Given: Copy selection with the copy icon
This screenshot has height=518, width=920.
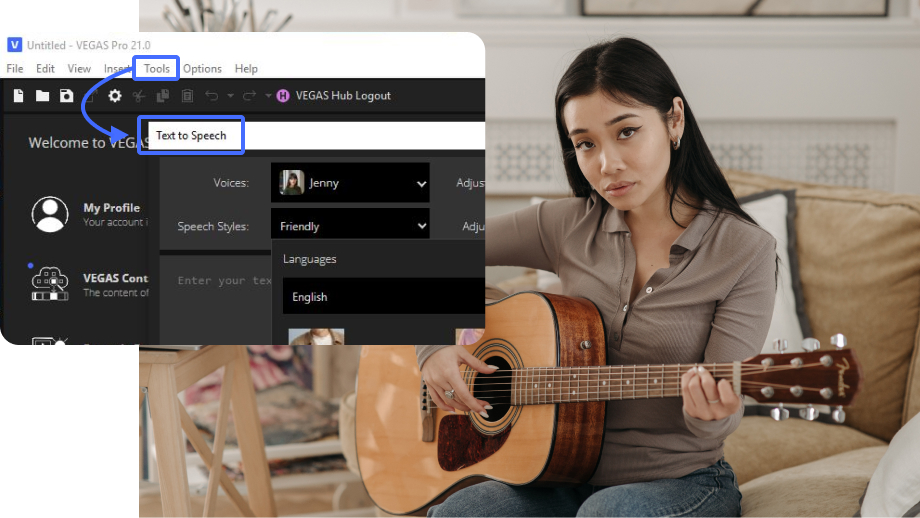Looking at the screenshot, I should (x=163, y=96).
